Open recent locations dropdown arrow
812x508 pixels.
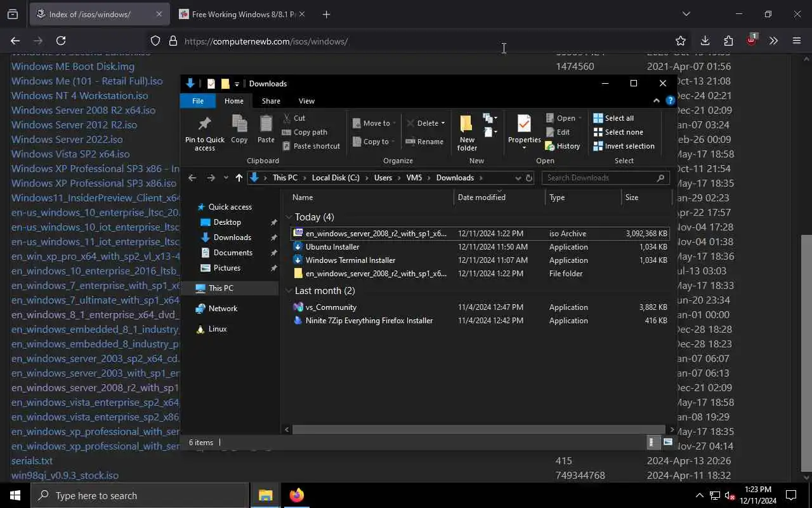tap(226, 178)
